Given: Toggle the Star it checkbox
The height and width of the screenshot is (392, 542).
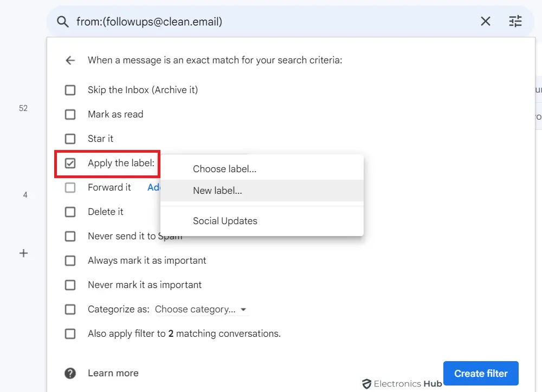Looking at the screenshot, I should point(70,139).
